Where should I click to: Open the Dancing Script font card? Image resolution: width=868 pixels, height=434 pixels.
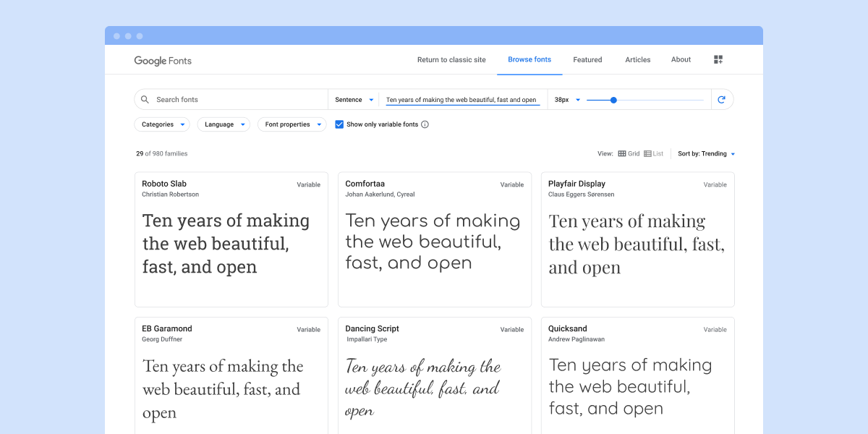pos(435,375)
